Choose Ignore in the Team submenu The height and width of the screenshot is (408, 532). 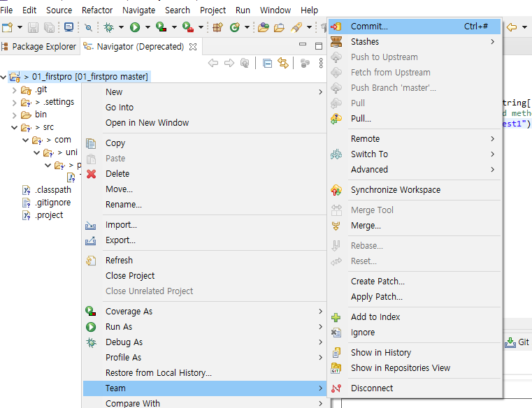415,333
